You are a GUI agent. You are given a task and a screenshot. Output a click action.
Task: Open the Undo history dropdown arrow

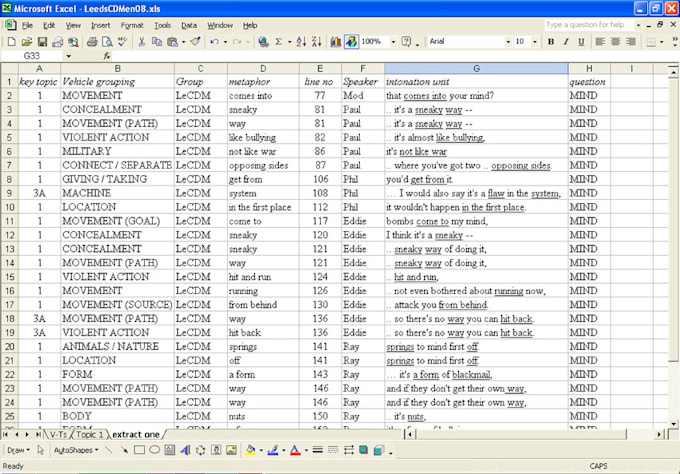coord(225,42)
